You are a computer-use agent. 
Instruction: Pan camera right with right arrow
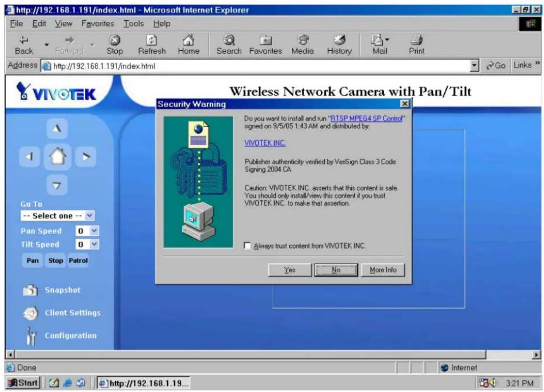pyautogui.click(x=85, y=157)
